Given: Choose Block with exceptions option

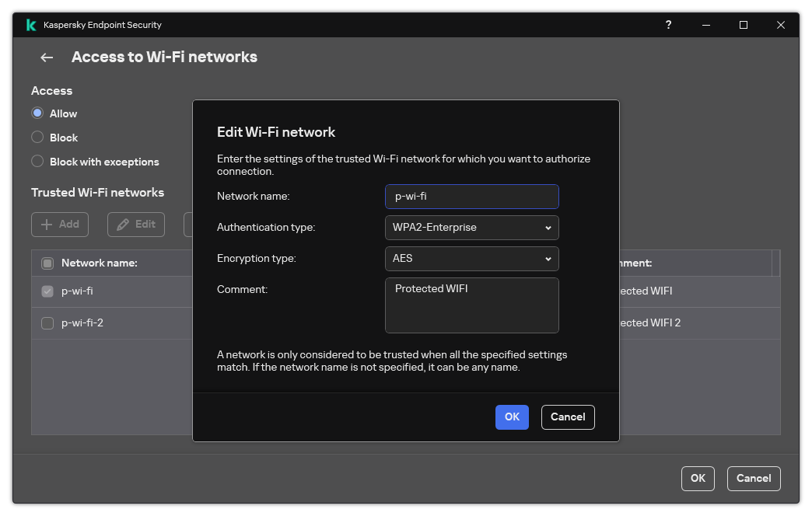Looking at the screenshot, I should (37, 162).
